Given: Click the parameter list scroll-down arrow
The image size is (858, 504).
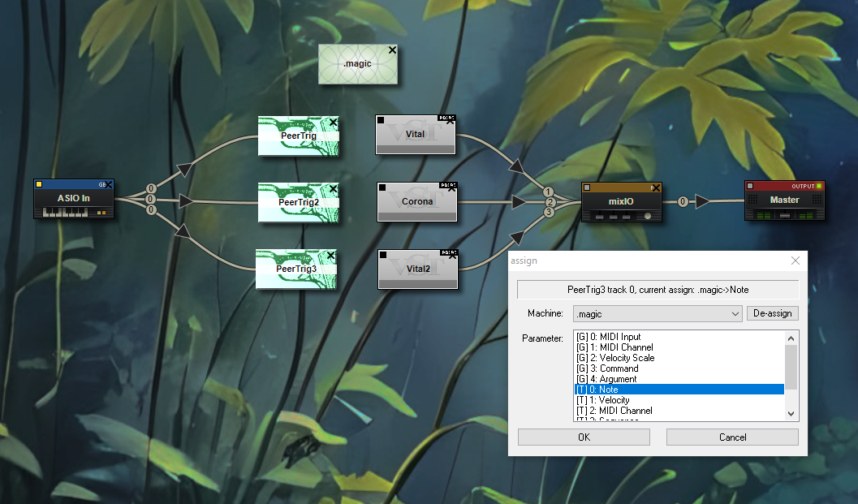Looking at the screenshot, I should click(791, 414).
